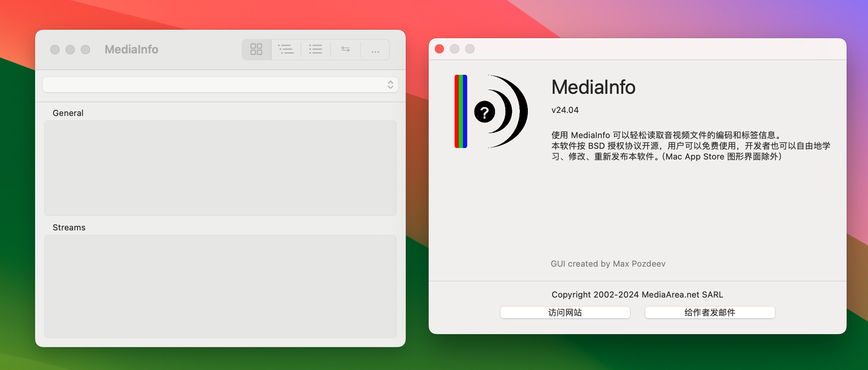
Task: Expand the empty file chooser combo box
Action: tap(220, 85)
